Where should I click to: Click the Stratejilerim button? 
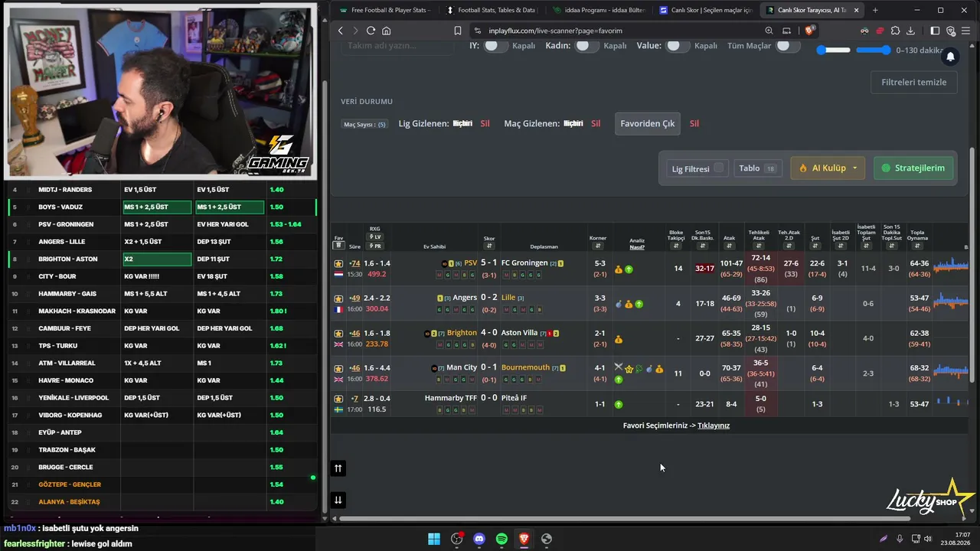tap(913, 168)
